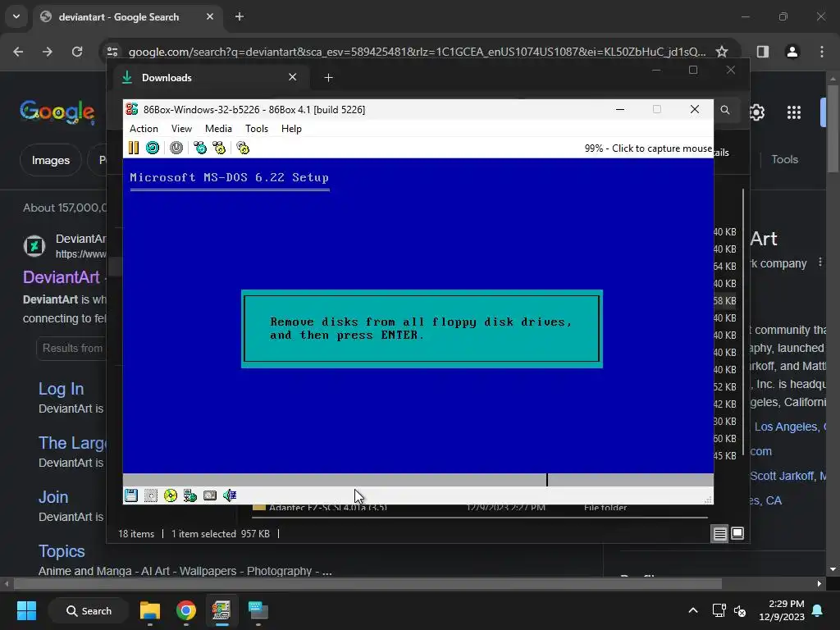Viewport: 840px width, 630px height.
Task: Open Google quick settings gear
Action: (x=756, y=112)
